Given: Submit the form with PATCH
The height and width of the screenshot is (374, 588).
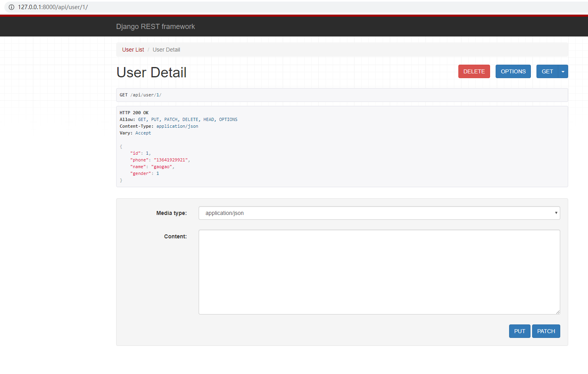Looking at the screenshot, I should click(546, 331).
